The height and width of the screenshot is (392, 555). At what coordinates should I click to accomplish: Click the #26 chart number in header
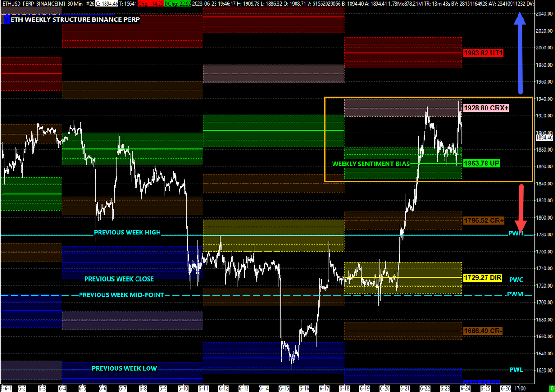click(90, 4)
